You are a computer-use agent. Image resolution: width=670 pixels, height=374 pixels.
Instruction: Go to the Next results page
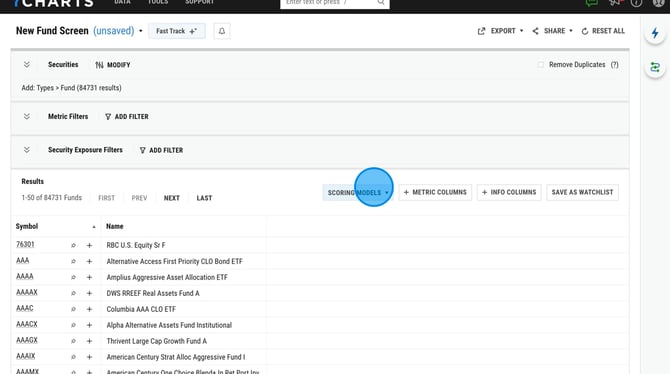click(x=172, y=198)
